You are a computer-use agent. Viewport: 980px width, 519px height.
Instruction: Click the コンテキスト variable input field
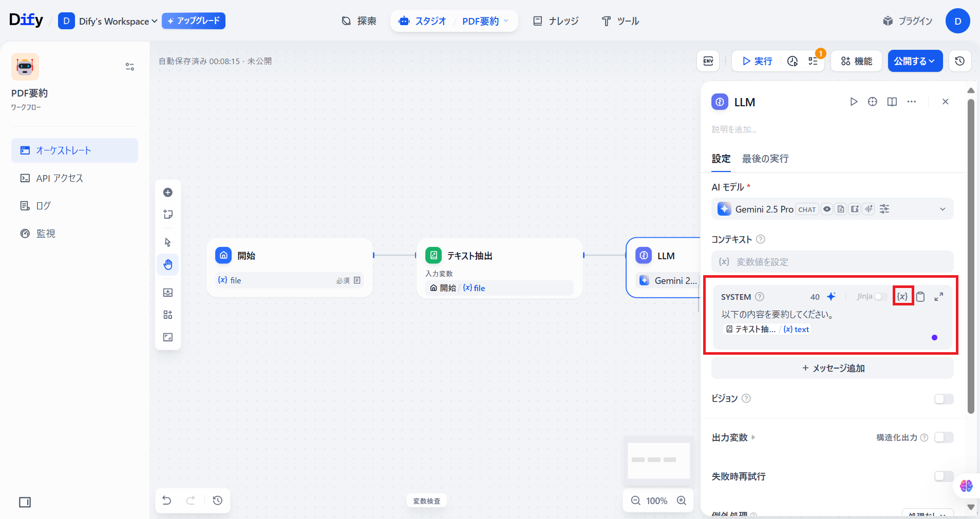(x=832, y=262)
